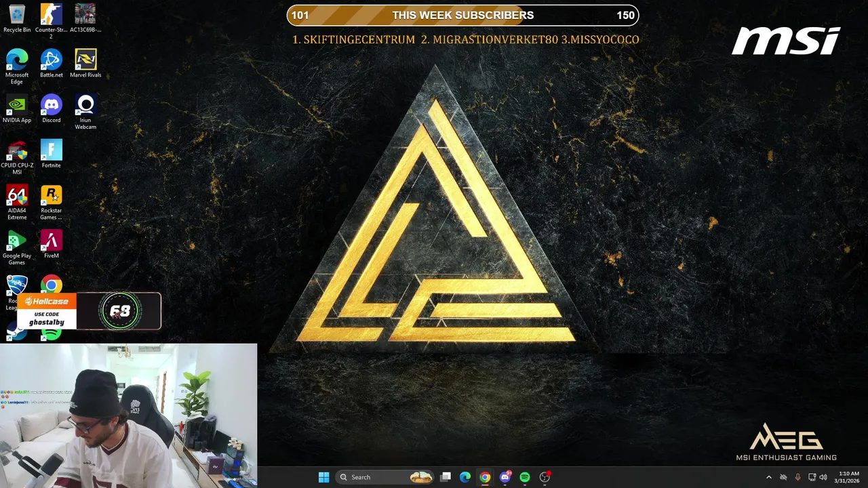The image size is (868, 488).
Task: Select the Google Chrome desktop icon
Action: click(51, 284)
